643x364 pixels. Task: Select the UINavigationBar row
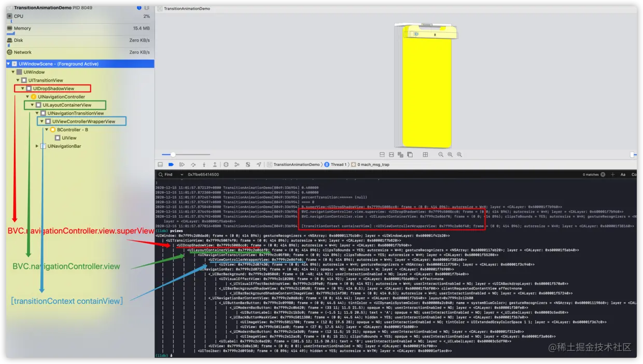[80, 146]
